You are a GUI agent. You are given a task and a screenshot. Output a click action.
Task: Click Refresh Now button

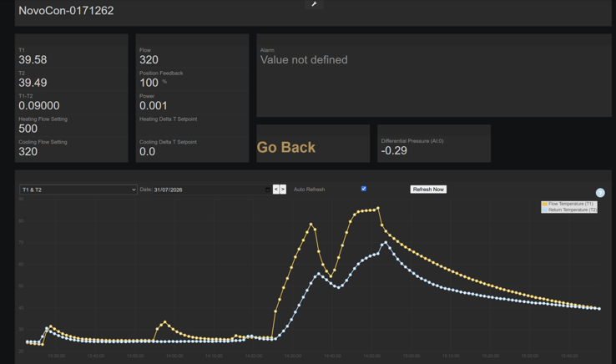[x=428, y=189]
